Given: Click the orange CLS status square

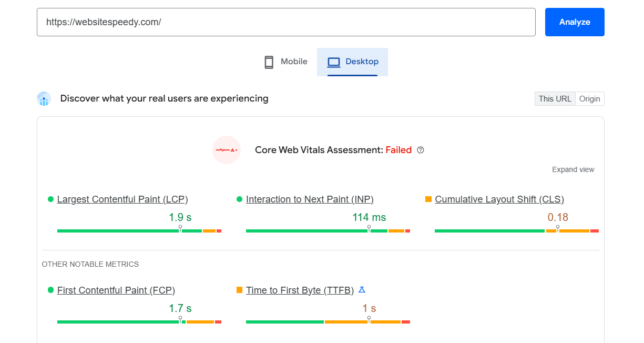Looking at the screenshot, I should click(428, 199).
